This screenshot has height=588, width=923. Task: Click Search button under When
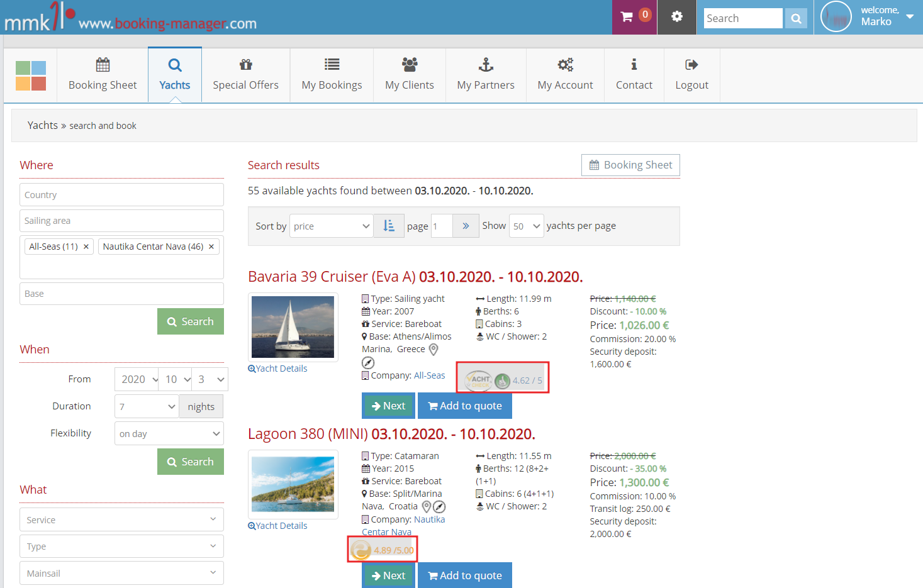[191, 462]
